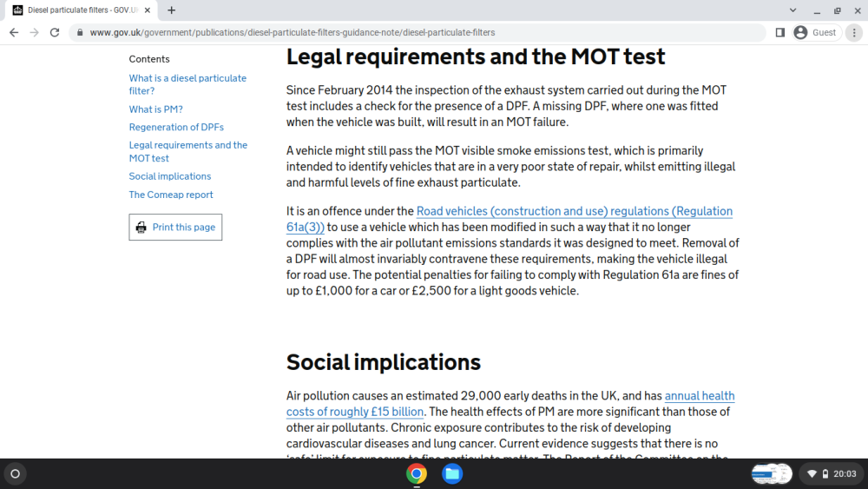Open the Files app on shelf

(452, 473)
